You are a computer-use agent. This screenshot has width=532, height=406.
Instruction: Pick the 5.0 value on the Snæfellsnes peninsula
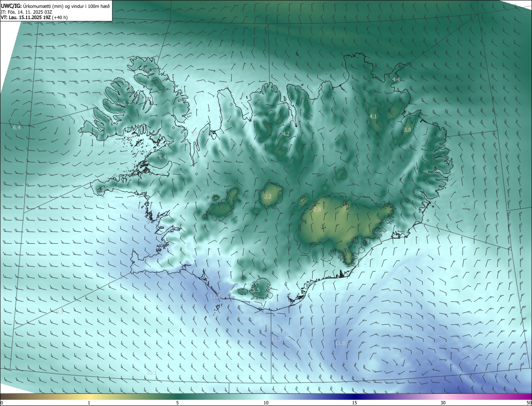pyautogui.click(x=101, y=189)
